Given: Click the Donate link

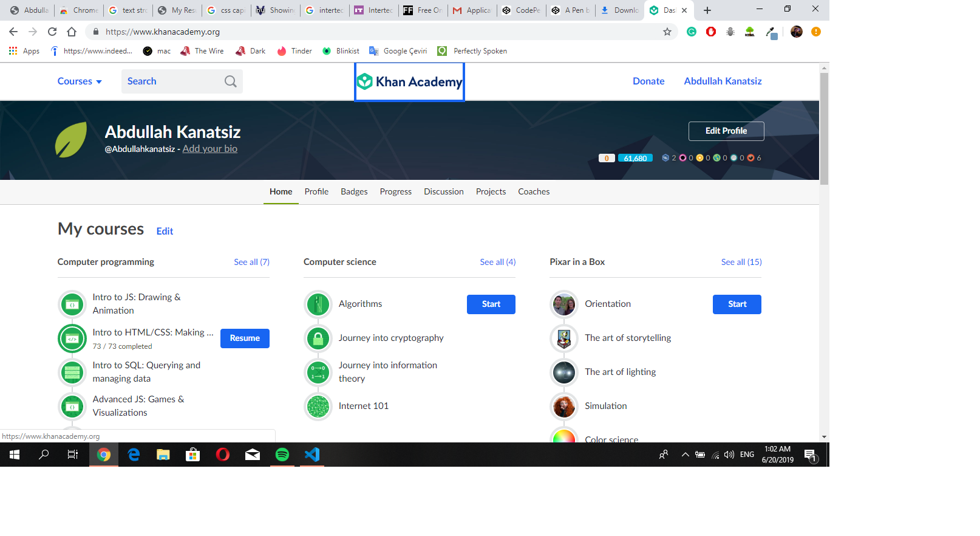Looking at the screenshot, I should pyautogui.click(x=648, y=81).
